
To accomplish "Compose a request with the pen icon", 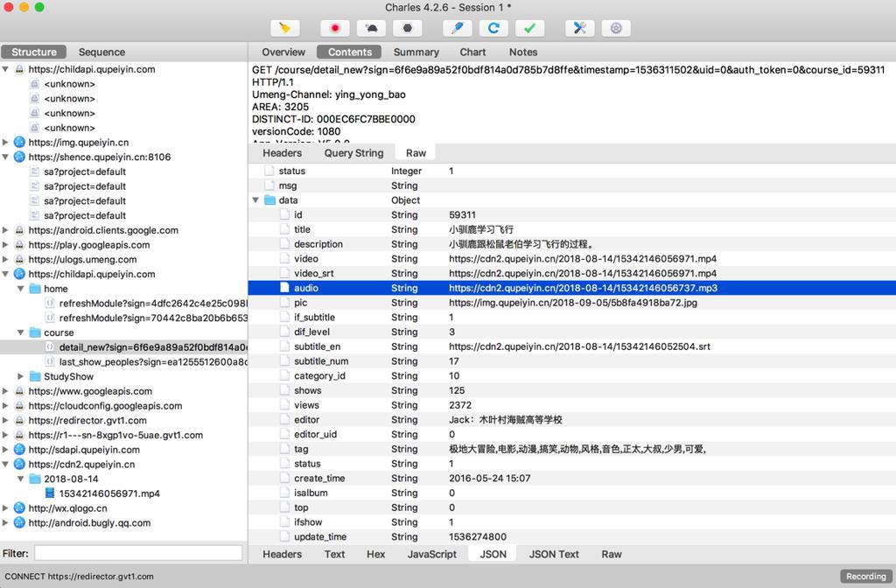I will point(457,28).
